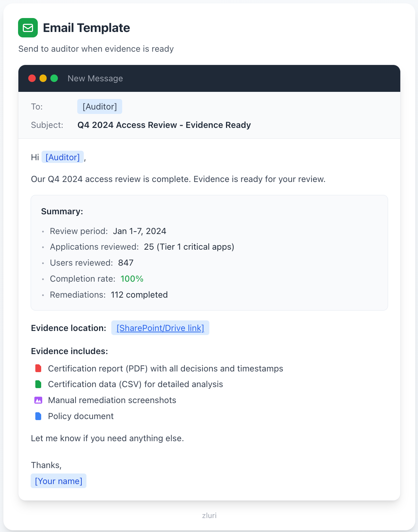Click the yellow minimize window dot

click(43, 78)
